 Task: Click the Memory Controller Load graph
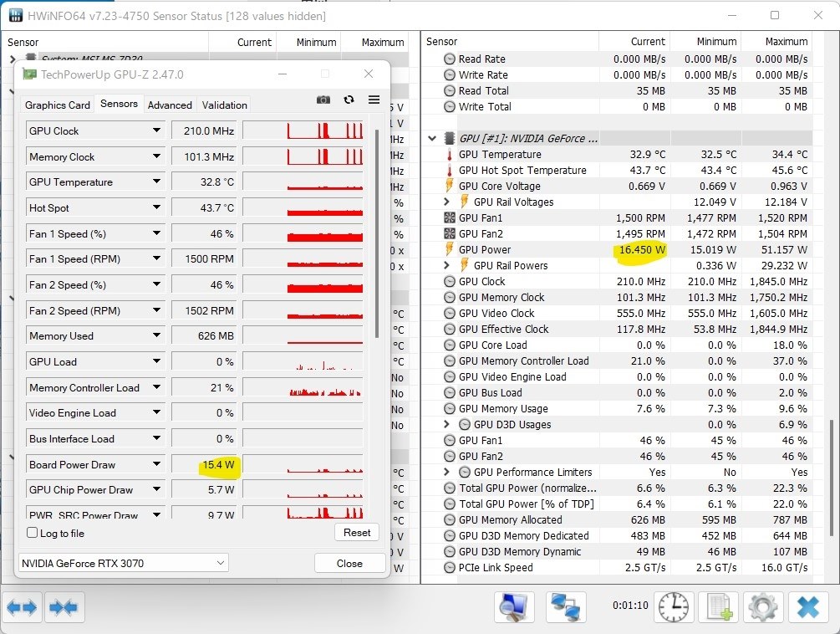303,387
